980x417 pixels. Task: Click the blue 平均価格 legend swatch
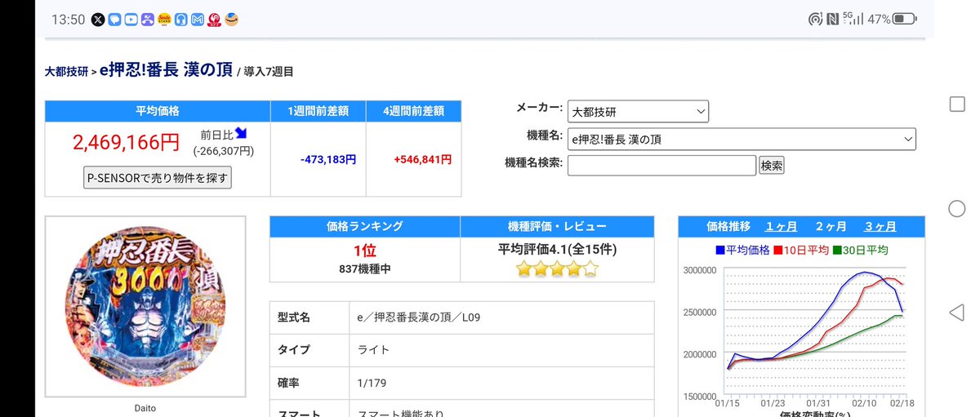[x=719, y=251]
